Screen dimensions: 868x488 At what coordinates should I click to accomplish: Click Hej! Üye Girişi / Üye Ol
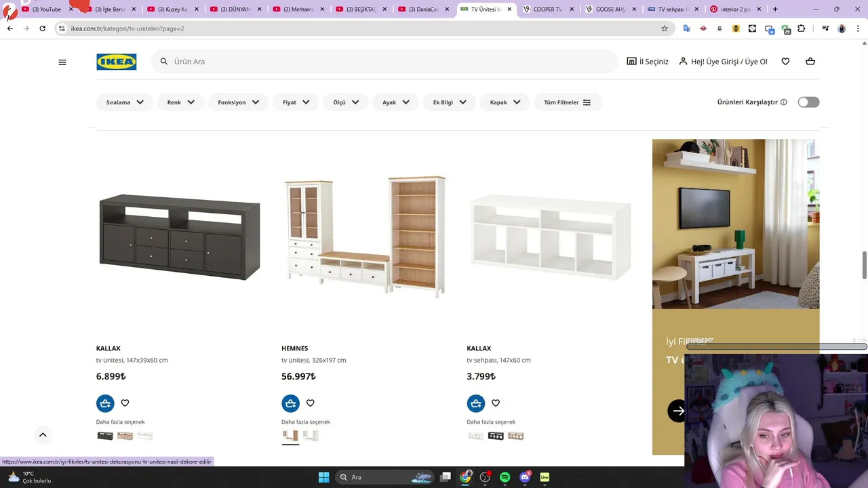tap(723, 62)
